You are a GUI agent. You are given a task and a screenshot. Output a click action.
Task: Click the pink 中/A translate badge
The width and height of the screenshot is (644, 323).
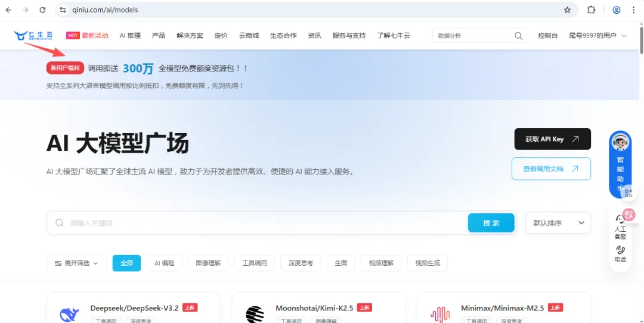click(628, 214)
